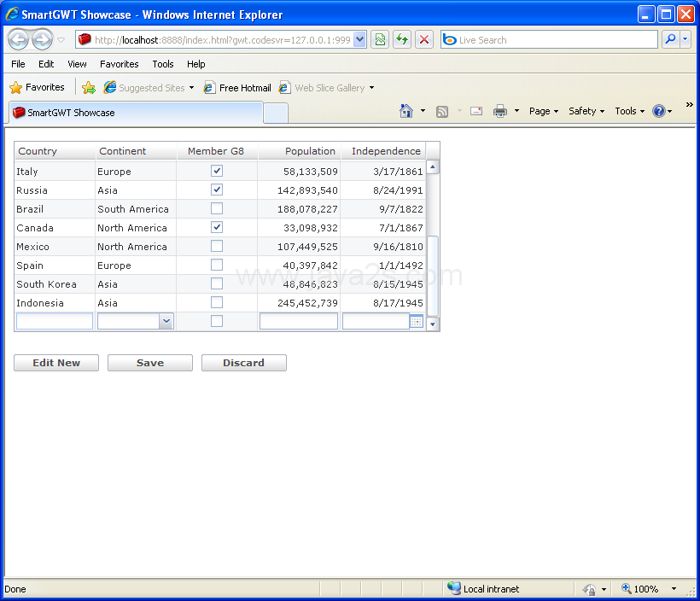
Task: Click the Local intranet zone icon
Action: (454, 588)
